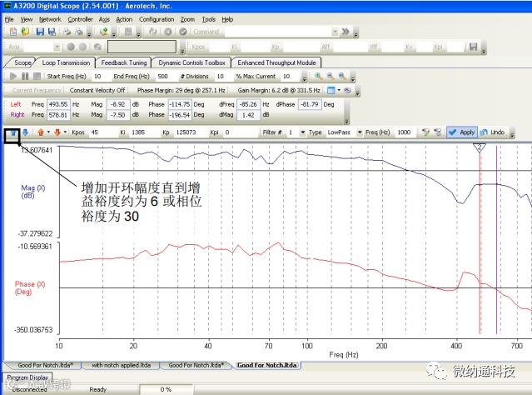Open the Controller menu
The width and height of the screenshot is (532, 395).
pyautogui.click(x=80, y=19)
